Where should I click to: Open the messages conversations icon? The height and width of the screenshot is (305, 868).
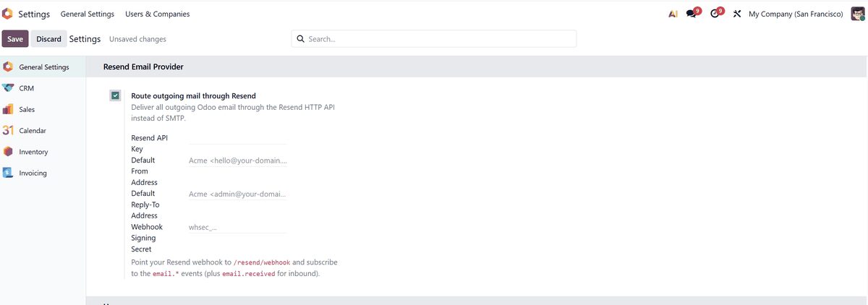tap(691, 14)
